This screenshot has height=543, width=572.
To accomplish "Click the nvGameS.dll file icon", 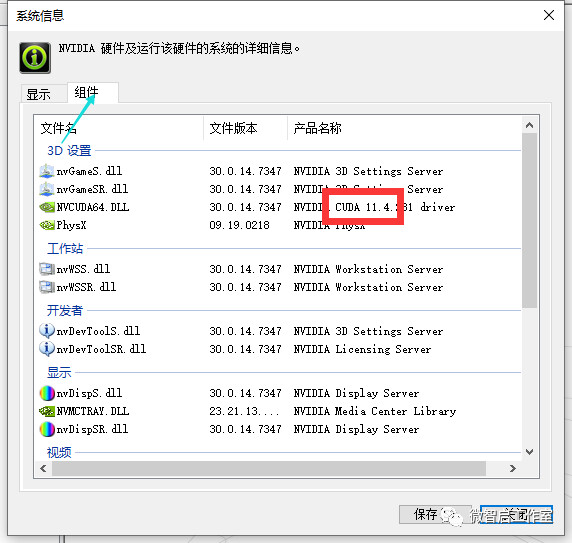I will [47, 171].
